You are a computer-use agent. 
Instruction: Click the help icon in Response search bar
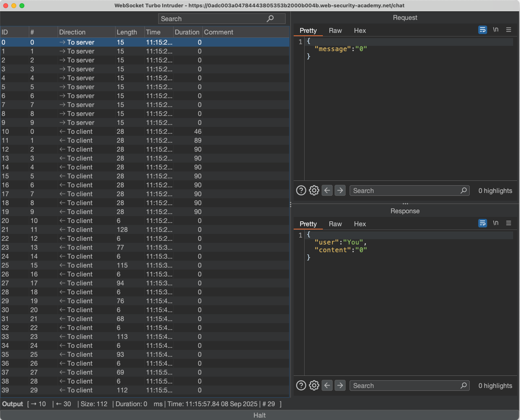pos(301,385)
